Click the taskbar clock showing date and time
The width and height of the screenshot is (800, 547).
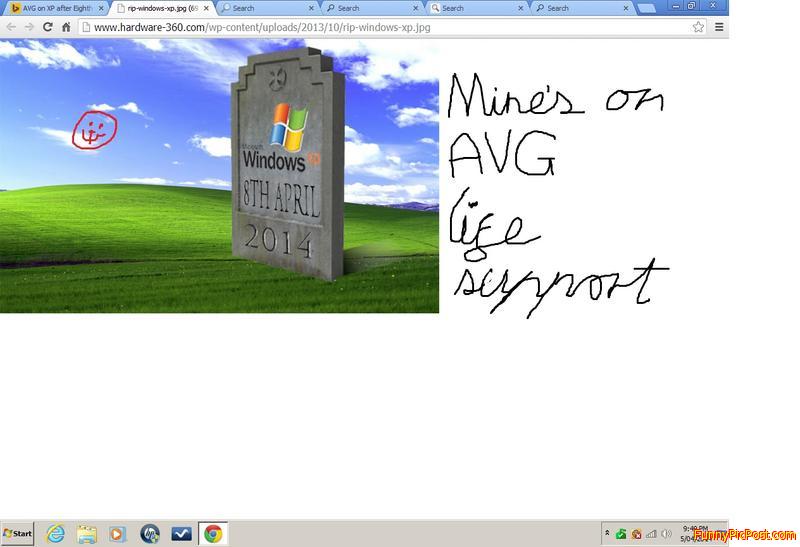[695, 534]
